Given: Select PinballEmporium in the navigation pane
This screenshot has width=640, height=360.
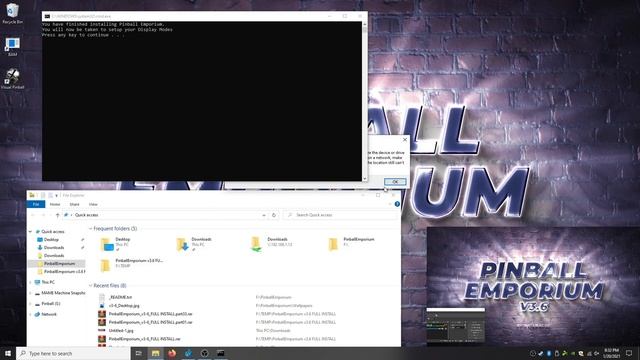Looking at the screenshot, I should tap(59, 264).
